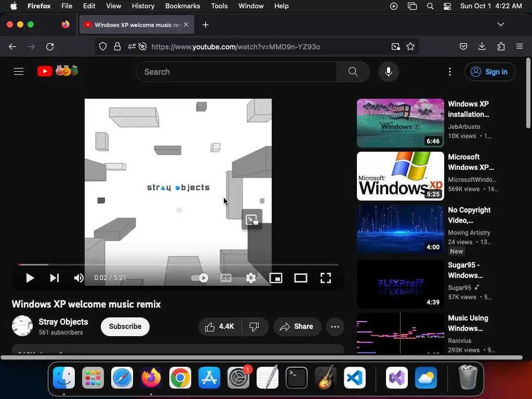Play the video with the play button
Viewport: 532px width, 399px height.
[x=30, y=278]
